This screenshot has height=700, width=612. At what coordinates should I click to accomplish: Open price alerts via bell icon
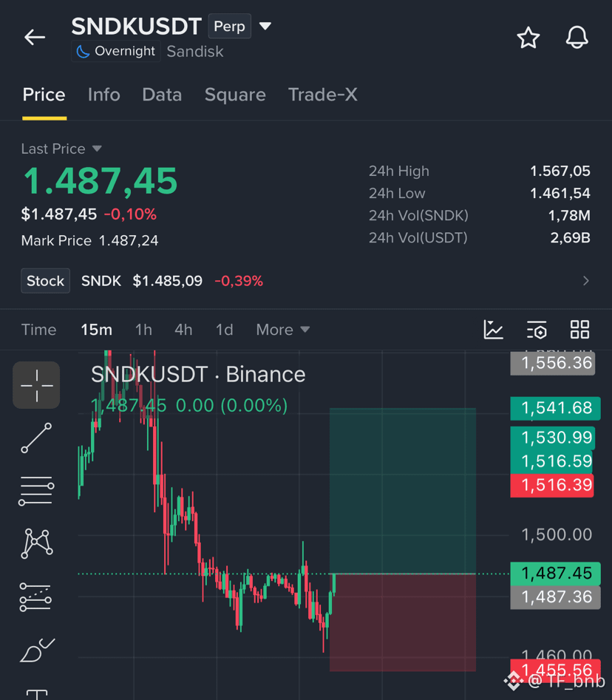click(x=577, y=38)
